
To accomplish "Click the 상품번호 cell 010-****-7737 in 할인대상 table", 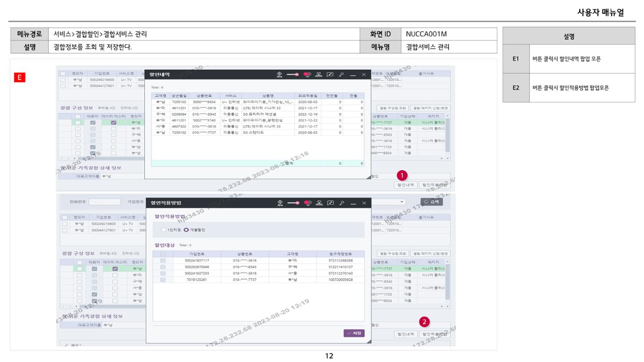I will pyautogui.click(x=244, y=279).
